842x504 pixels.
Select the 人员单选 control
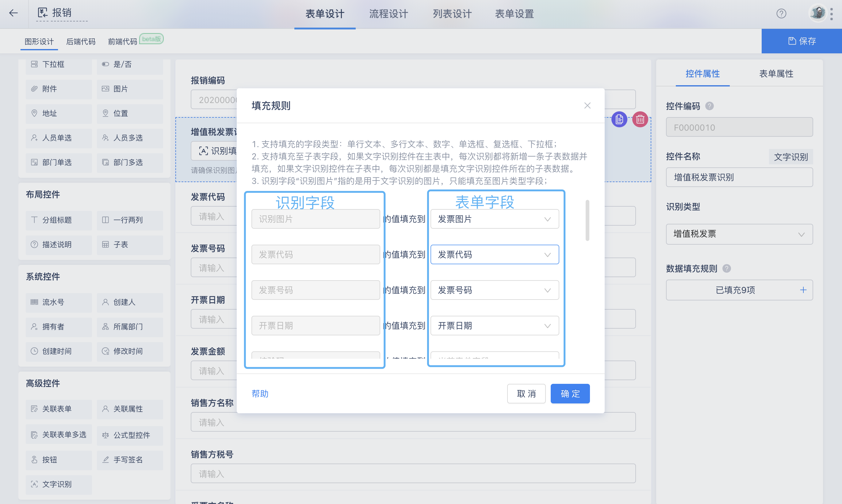59,138
